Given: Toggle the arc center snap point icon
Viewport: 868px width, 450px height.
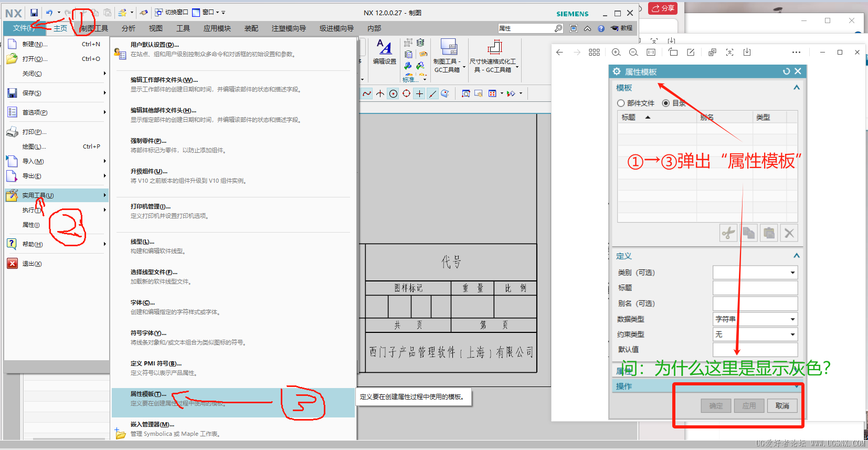Looking at the screenshot, I should pos(393,93).
